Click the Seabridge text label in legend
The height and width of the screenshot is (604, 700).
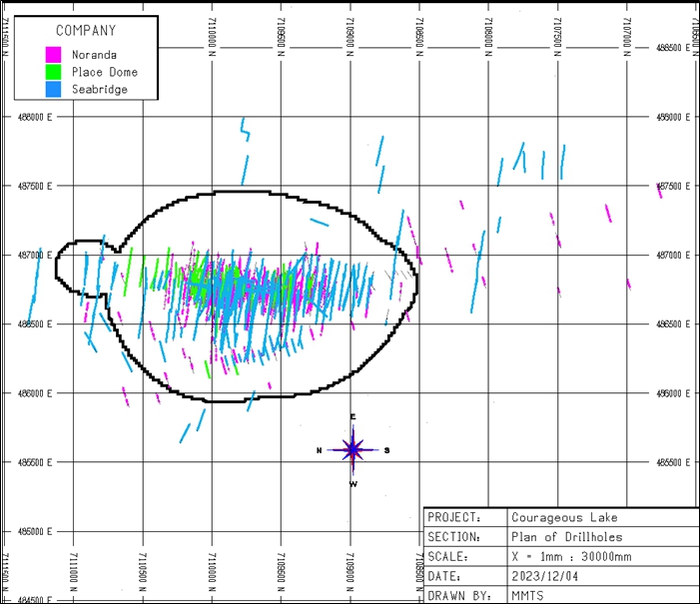[x=100, y=89]
